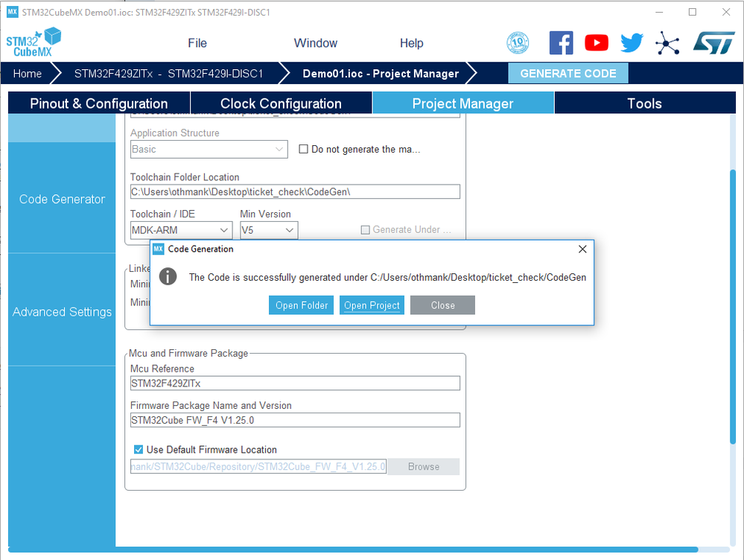Close the Code Generation dialog with X

[582, 249]
